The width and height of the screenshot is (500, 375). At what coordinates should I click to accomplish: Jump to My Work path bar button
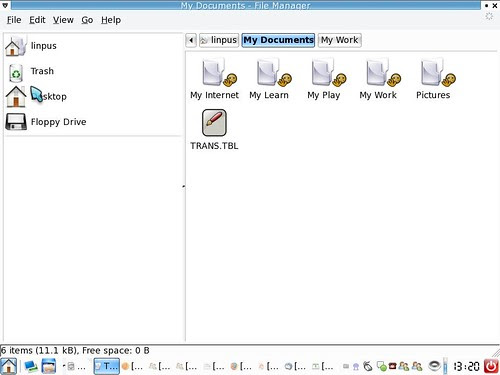[340, 41]
